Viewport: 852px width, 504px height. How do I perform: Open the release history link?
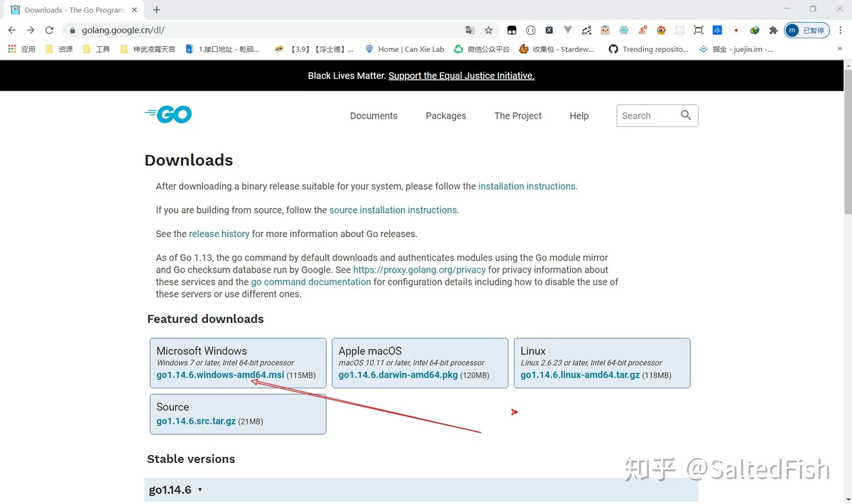pos(219,234)
